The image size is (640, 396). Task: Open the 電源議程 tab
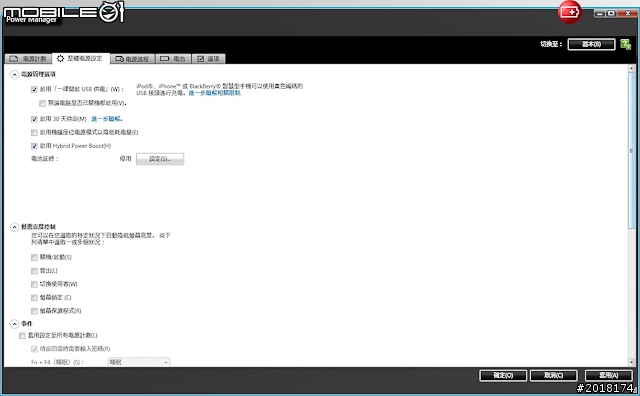(132, 59)
